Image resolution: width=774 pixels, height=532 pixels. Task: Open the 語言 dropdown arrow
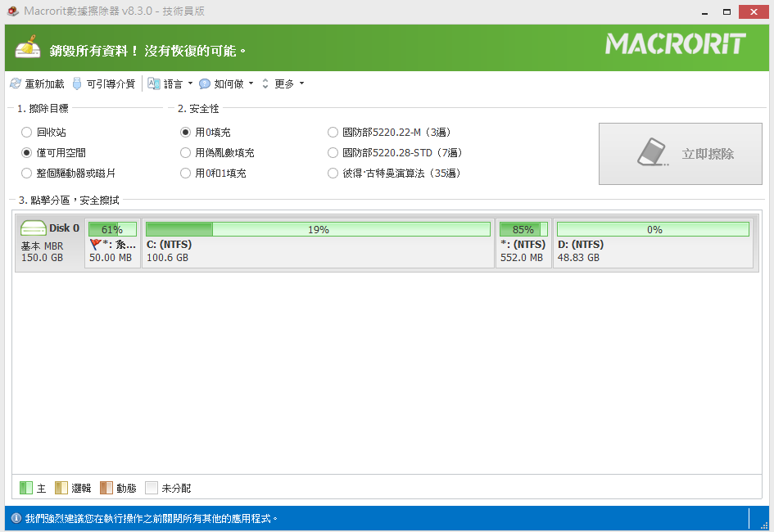191,83
